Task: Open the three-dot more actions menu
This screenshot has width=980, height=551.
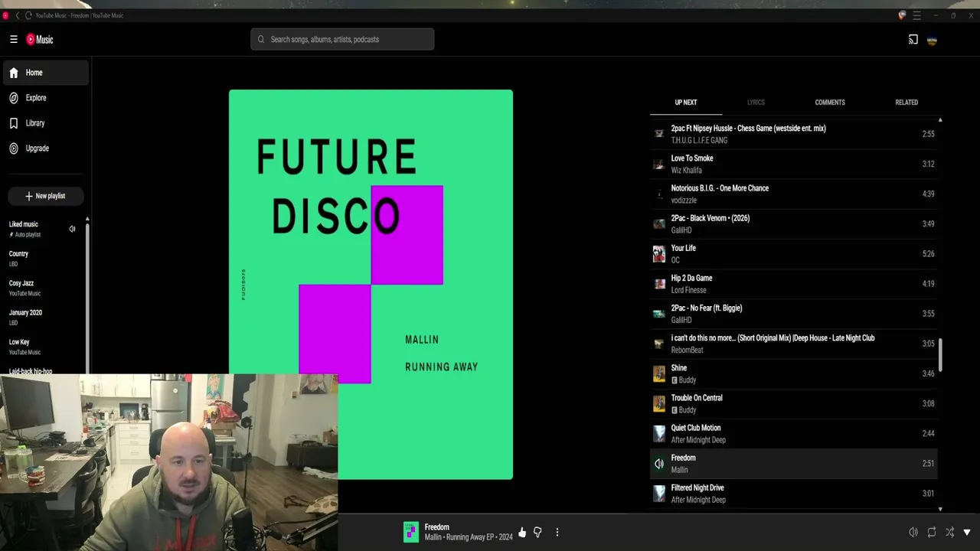Action: [x=557, y=533]
